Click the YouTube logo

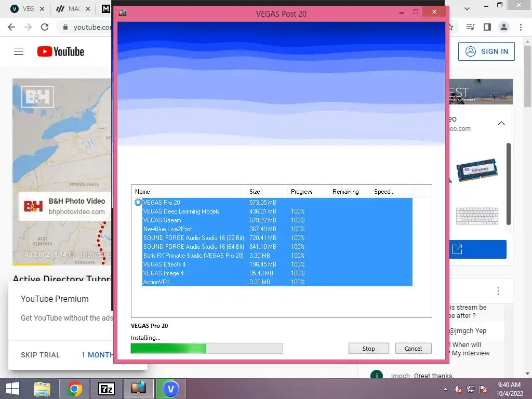[61, 51]
